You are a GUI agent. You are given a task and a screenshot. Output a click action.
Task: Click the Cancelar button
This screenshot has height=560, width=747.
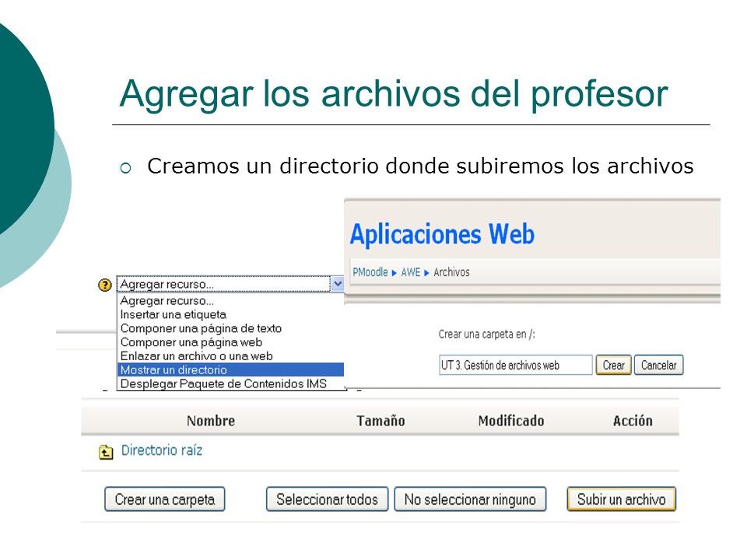coord(659,366)
